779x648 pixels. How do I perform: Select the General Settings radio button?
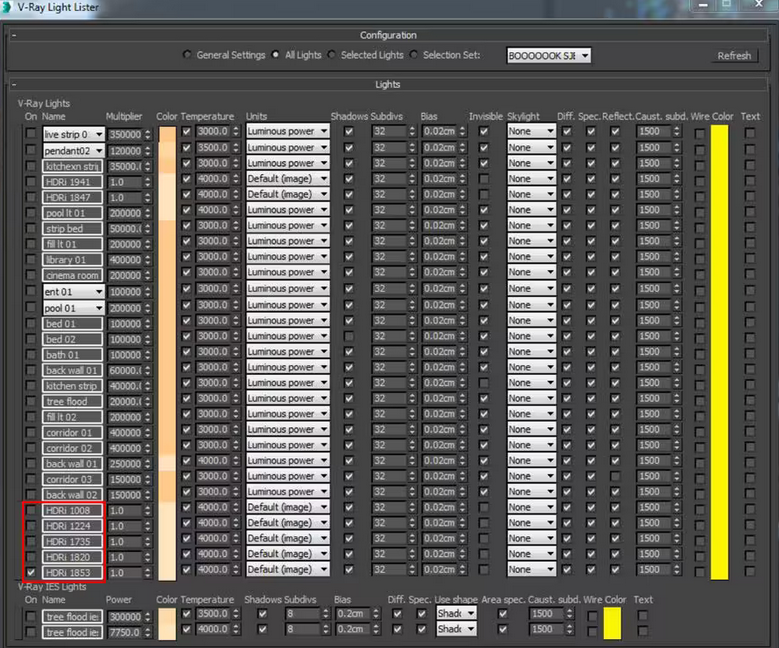187,55
